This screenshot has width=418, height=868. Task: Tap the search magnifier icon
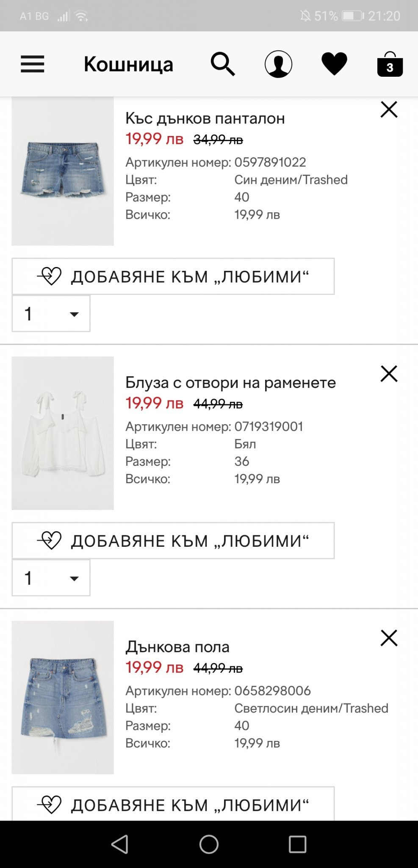point(223,64)
